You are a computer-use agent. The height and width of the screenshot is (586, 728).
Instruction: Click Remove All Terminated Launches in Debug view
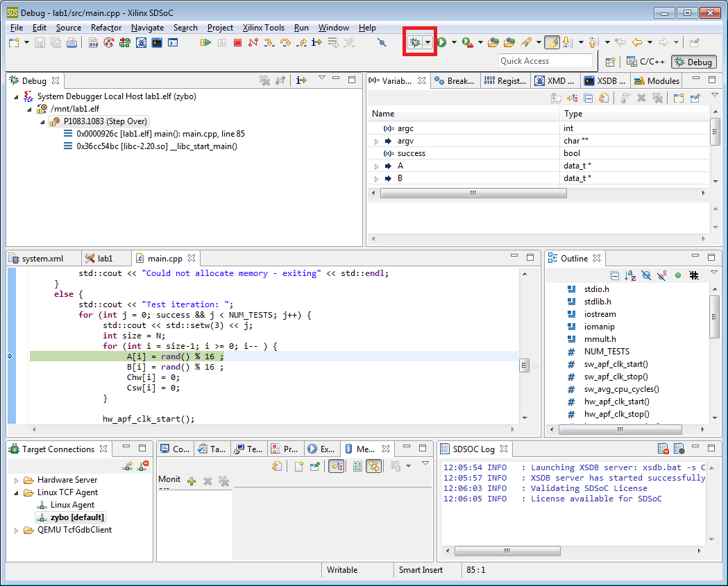click(264, 80)
